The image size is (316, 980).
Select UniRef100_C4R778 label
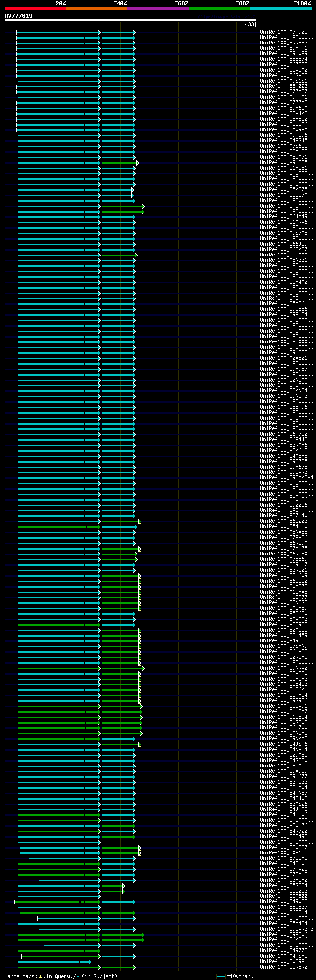pyautogui.click(x=283, y=950)
